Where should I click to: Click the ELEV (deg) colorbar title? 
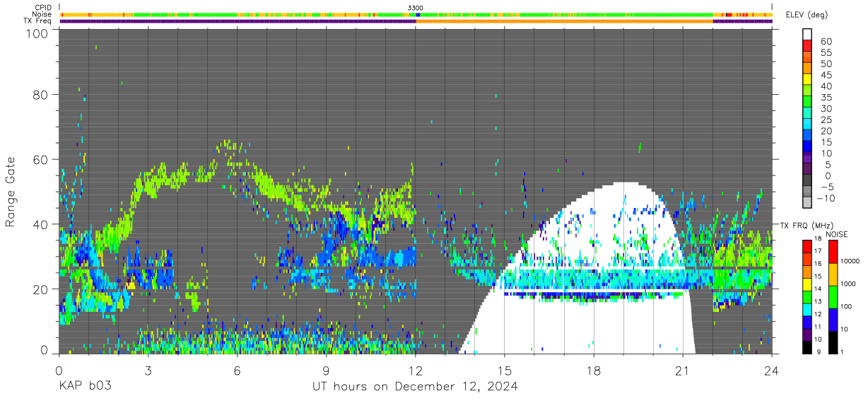pos(807,14)
